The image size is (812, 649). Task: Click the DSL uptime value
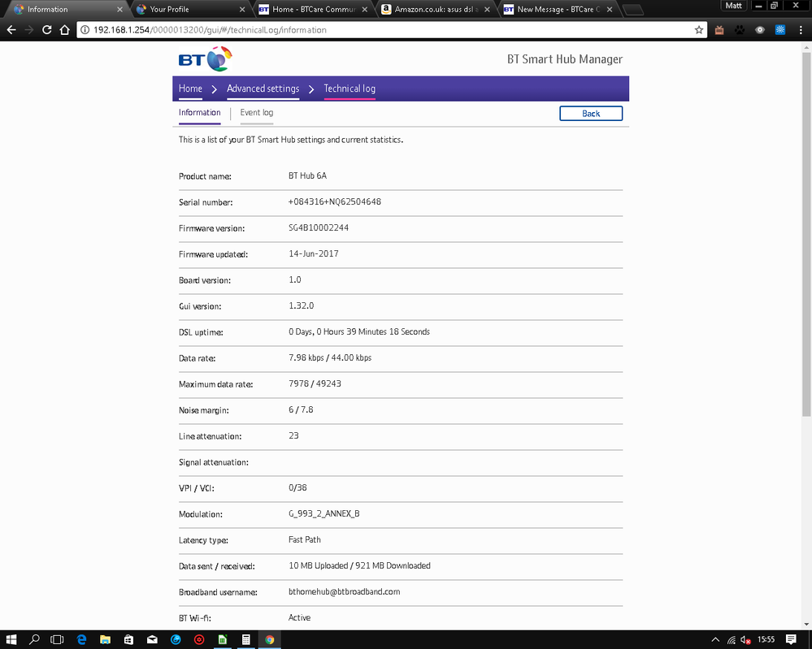point(359,331)
